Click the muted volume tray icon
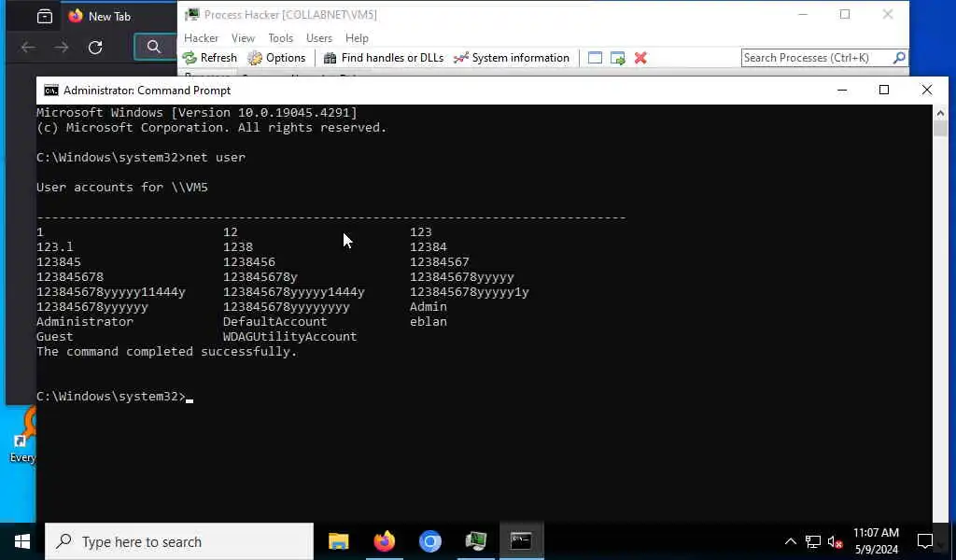 pyautogui.click(x=835, y=541)
